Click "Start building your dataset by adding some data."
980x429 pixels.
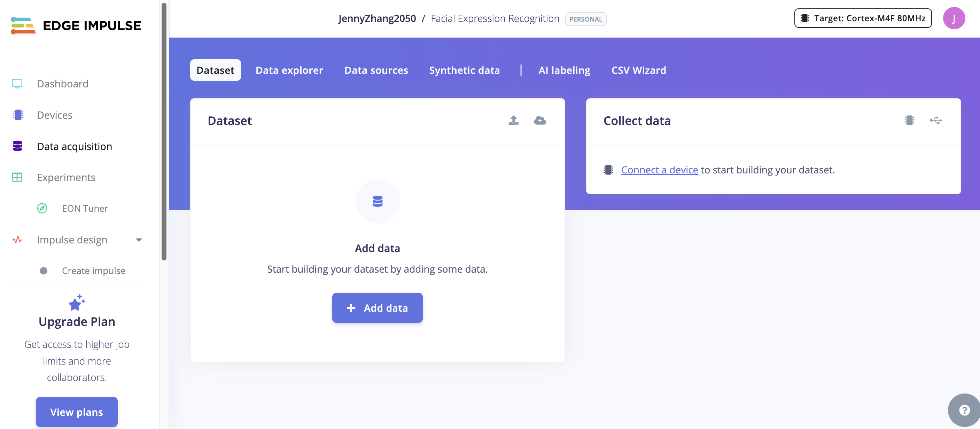[377, 269]
